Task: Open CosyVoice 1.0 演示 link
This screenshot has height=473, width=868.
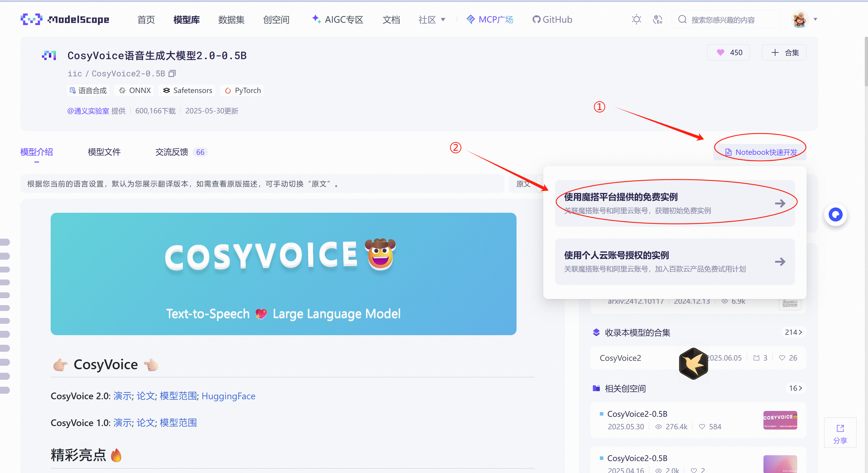Action: coord(122,423)
